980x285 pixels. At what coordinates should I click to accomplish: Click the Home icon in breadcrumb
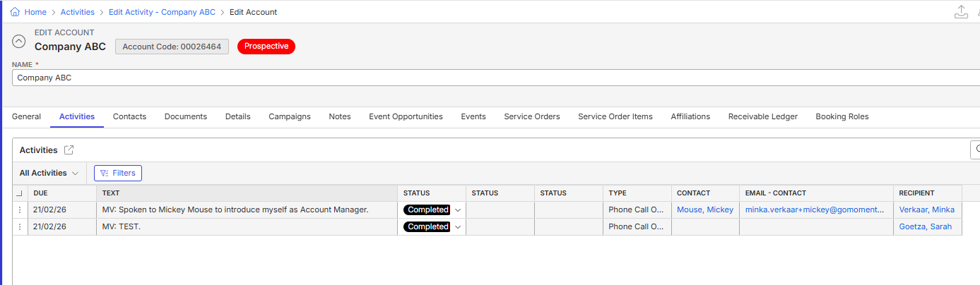click(15, 12)
